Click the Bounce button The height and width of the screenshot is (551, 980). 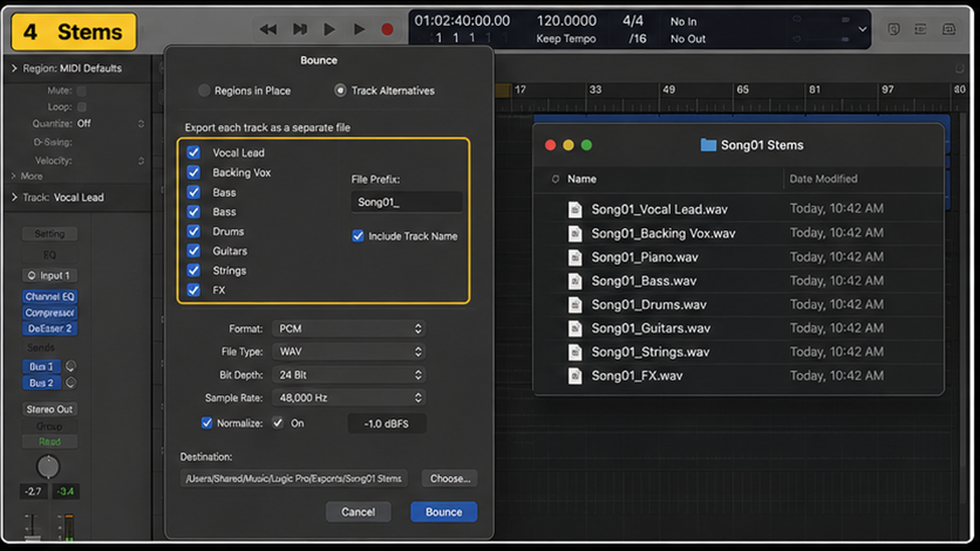tap(443, 512)
